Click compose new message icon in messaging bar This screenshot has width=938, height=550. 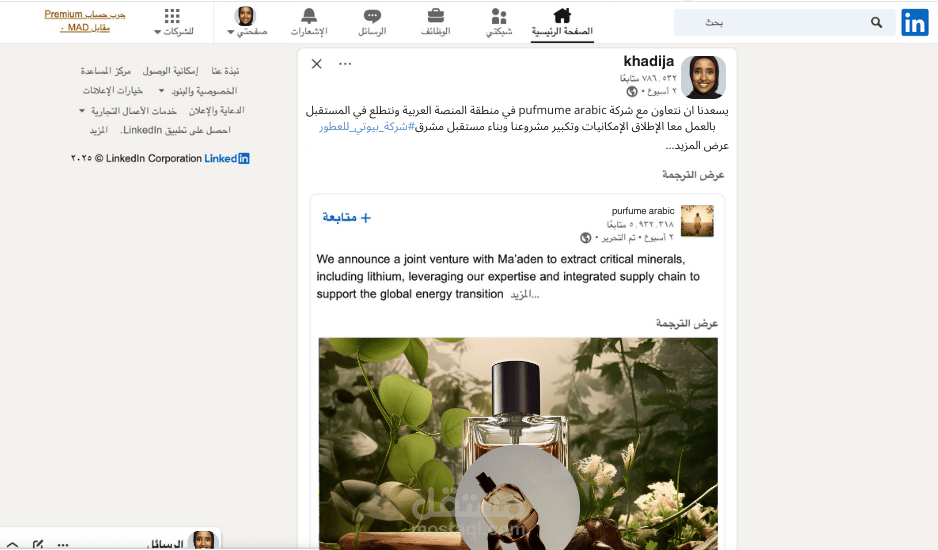38,544
